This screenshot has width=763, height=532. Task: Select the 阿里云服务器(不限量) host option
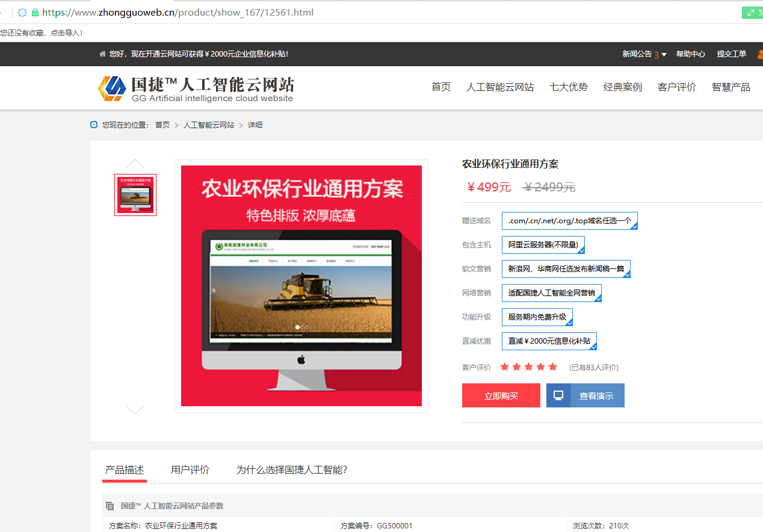click(x=543, y=245)
